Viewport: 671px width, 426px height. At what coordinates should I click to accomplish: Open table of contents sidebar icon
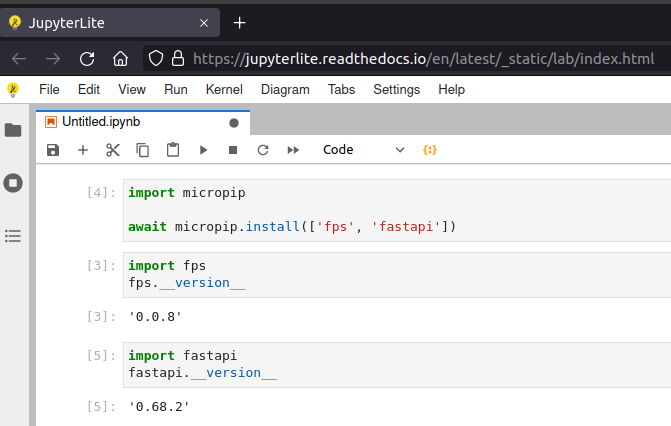tap(13, 236)
